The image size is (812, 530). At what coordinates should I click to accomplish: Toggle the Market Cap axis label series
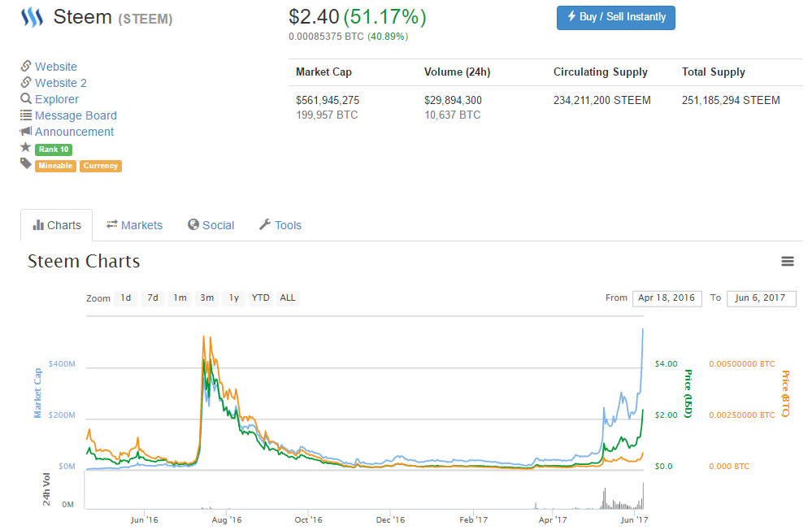(x=37, y=393)
